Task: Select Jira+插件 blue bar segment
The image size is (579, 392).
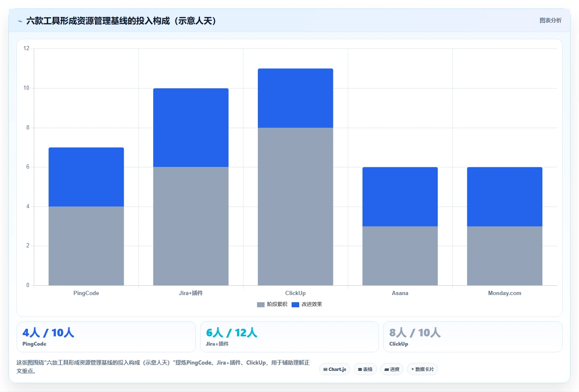Action: point(191,128)
